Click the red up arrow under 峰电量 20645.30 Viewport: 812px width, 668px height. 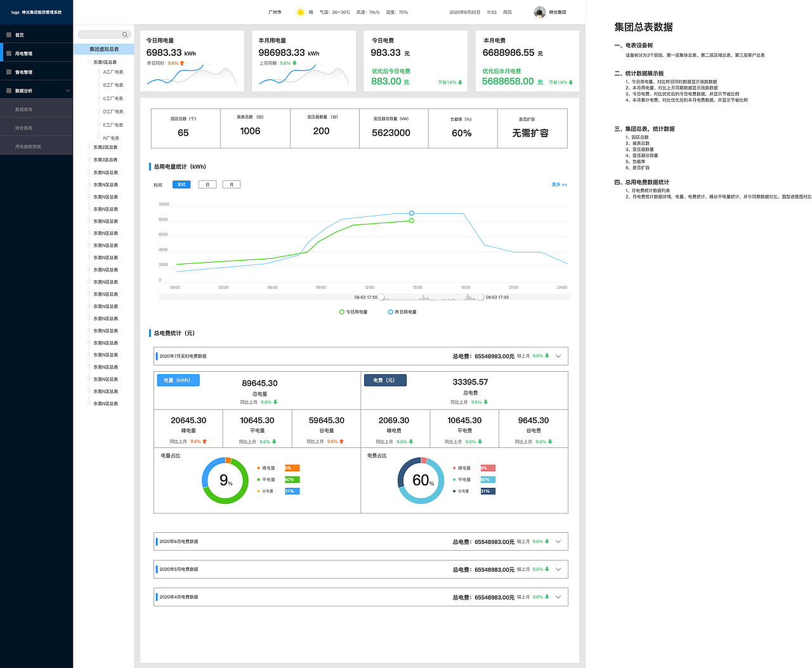tap(204, 442)
